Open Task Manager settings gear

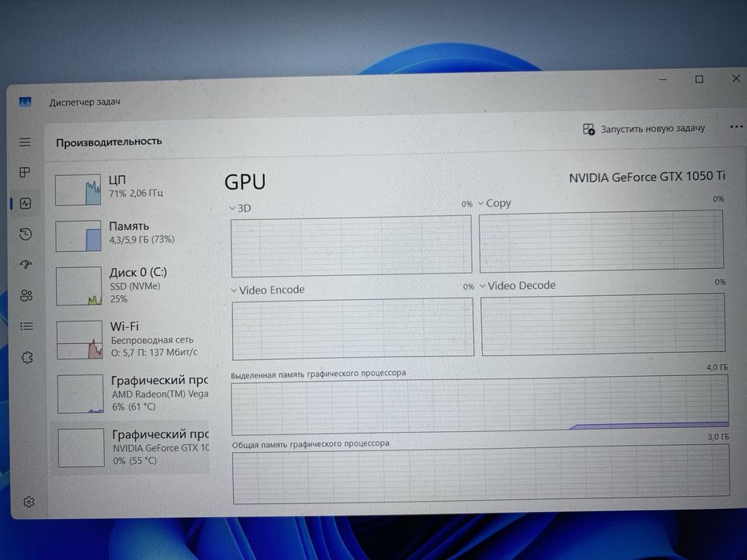[x=29, y=502]
